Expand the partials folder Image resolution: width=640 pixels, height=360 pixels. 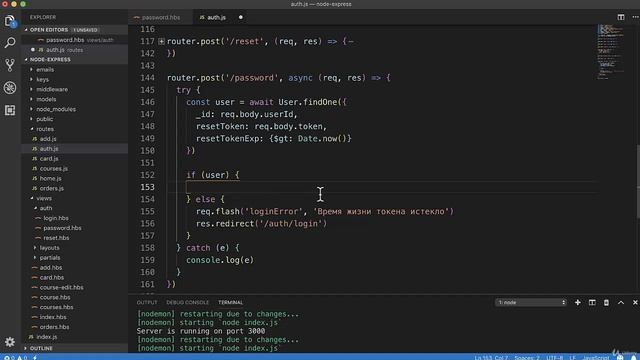(50, 258)
